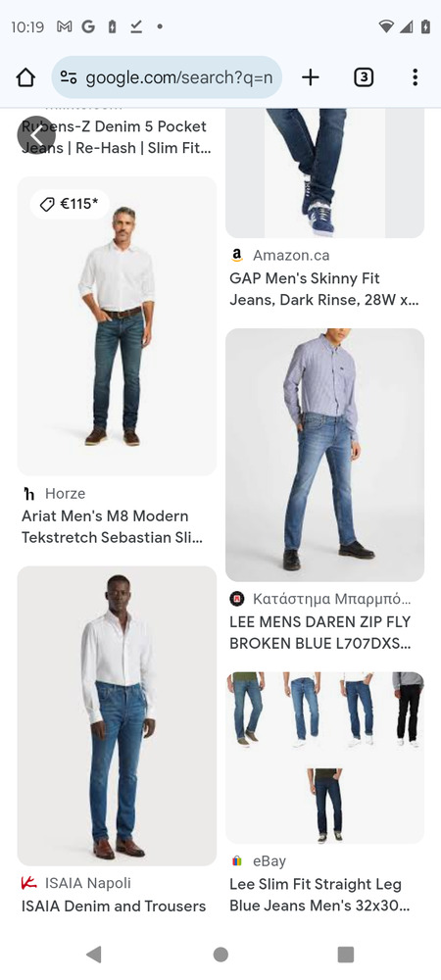Image resolution: width=441 pixels, height=980 pixels.
Task: Tap the €115 price tag badge
Action: (x=70, y=205)
